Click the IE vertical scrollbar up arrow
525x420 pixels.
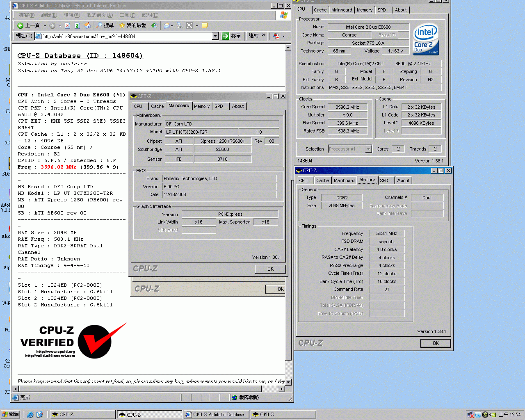tap(288, 47)
